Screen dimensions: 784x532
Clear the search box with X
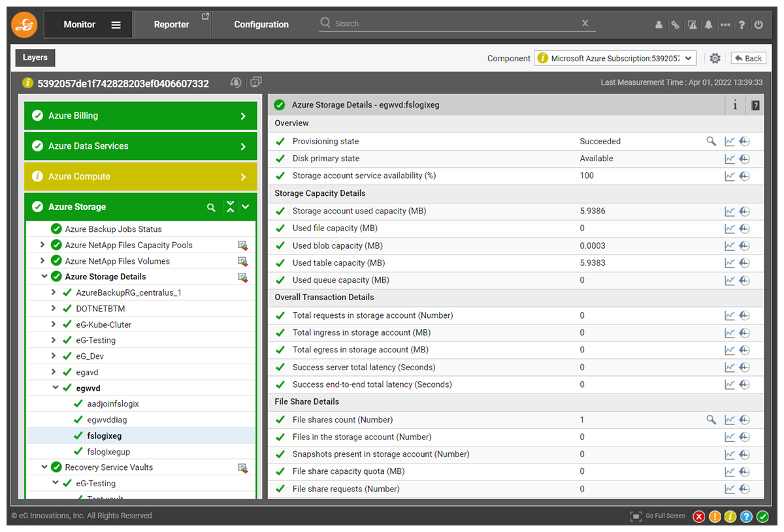click(585, 23)
